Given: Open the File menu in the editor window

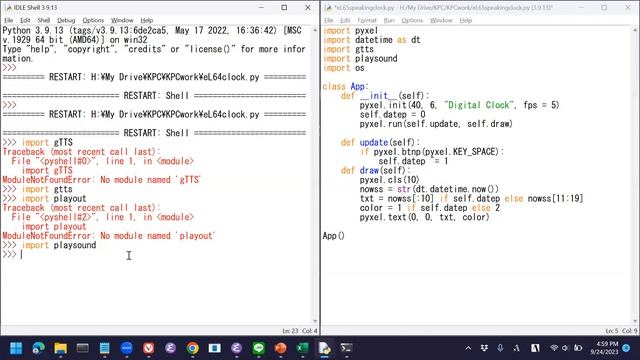Looking at the screenshot, I should [x=329, y=20].
